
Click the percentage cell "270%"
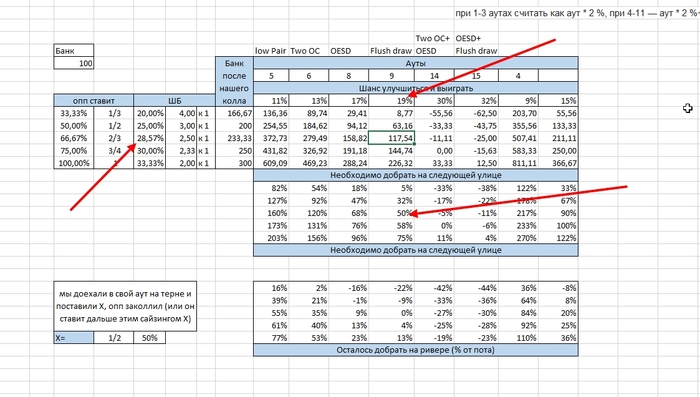(x=518, y=238)
